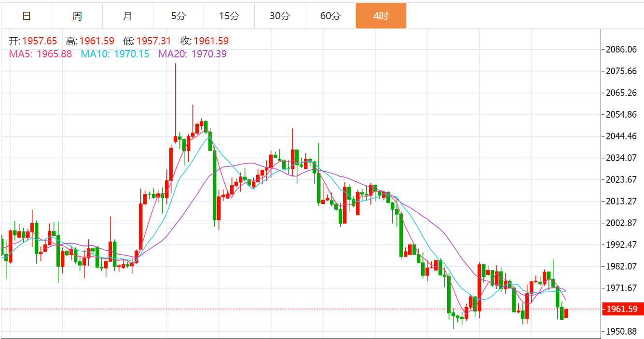The width and height of the screenshot is (644, 339).
Task: Click the closing price label 收:1961.59
Action: coord(205,41)
